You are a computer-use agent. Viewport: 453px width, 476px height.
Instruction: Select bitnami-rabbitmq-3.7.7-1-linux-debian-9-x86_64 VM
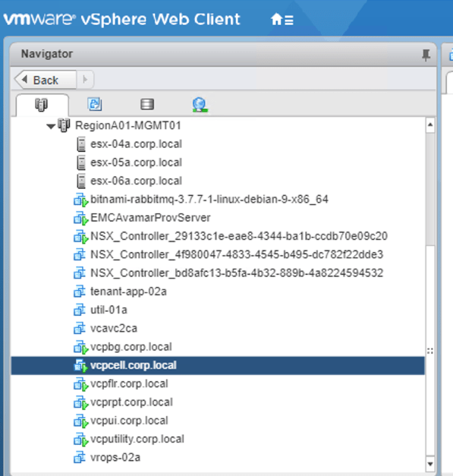[209, 200]
